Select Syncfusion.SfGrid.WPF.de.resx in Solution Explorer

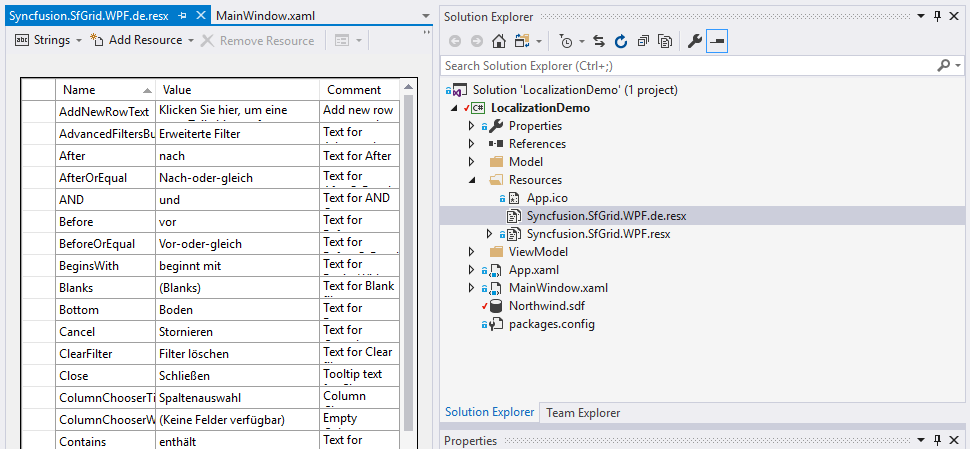coord(606,216)
